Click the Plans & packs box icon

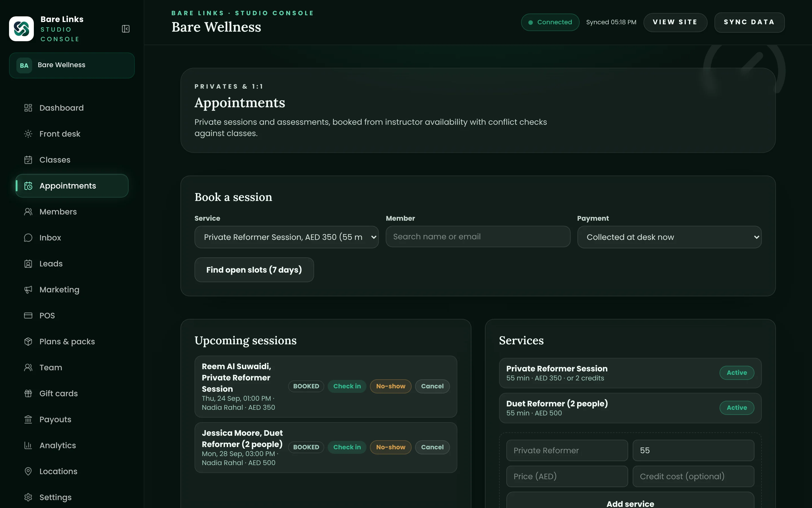28,341
